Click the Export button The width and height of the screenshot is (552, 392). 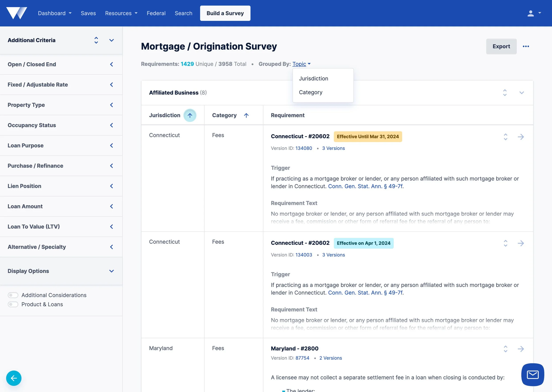pos(501,46)
